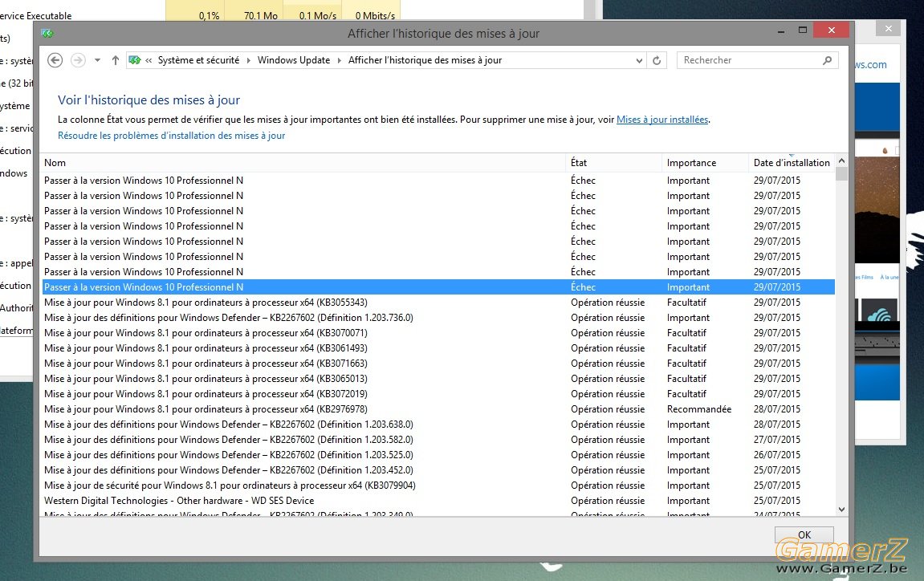Select update KB3061493 row
Screen dimensions: 924x581
[438, 348]
